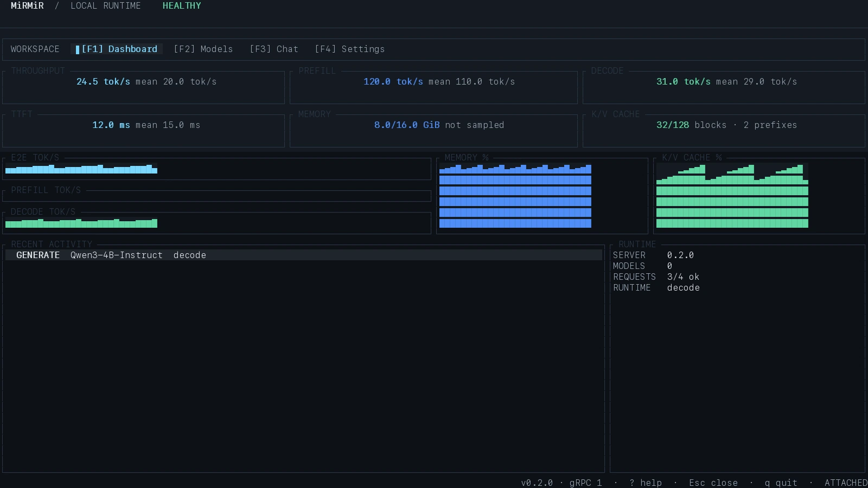Click the TTFT mean 15.0 ms text

[168, 125]
